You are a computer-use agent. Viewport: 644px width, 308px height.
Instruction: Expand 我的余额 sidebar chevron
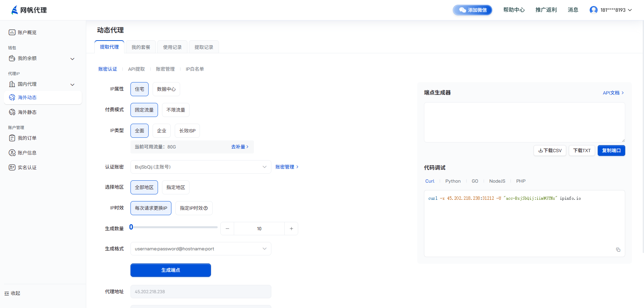click(72, 59)
